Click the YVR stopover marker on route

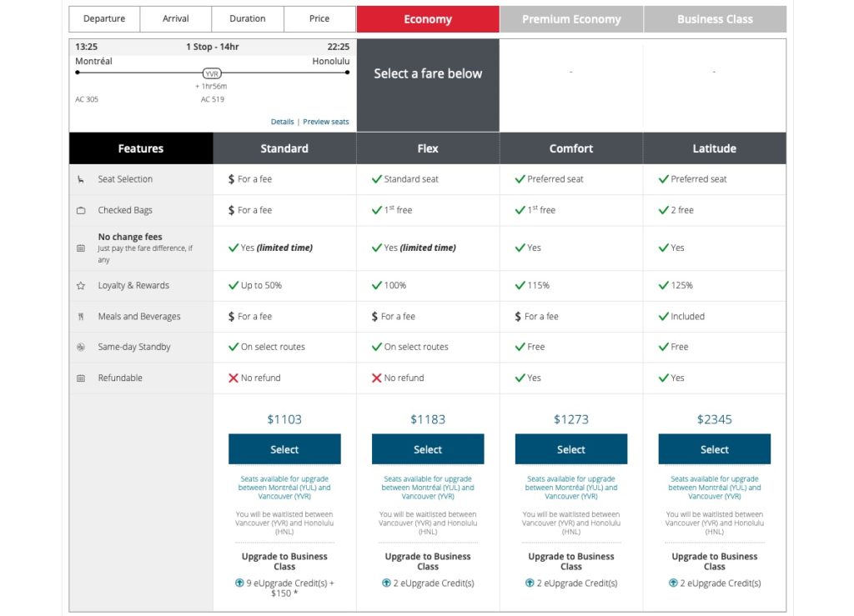click(212, 73)
